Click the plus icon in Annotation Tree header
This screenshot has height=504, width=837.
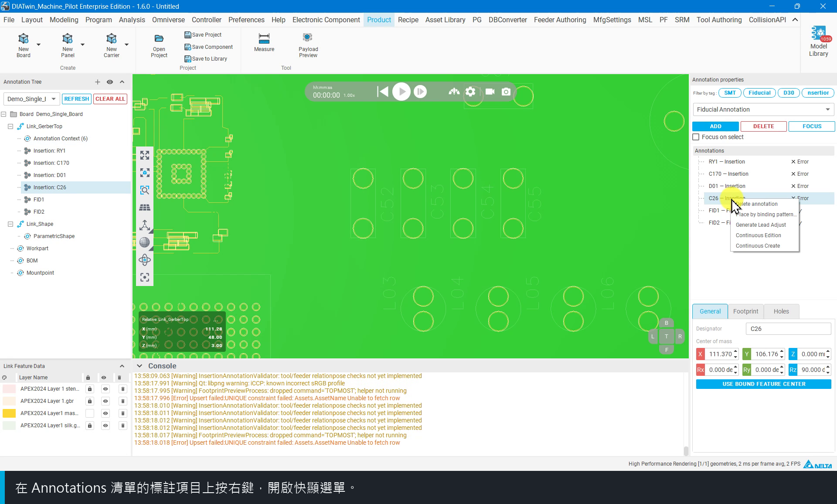tap(98, 82)
